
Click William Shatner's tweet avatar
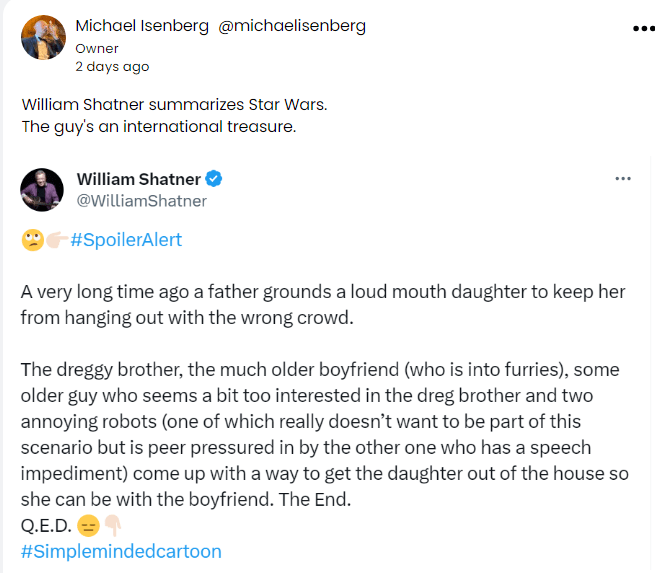[x=43, y=190]
